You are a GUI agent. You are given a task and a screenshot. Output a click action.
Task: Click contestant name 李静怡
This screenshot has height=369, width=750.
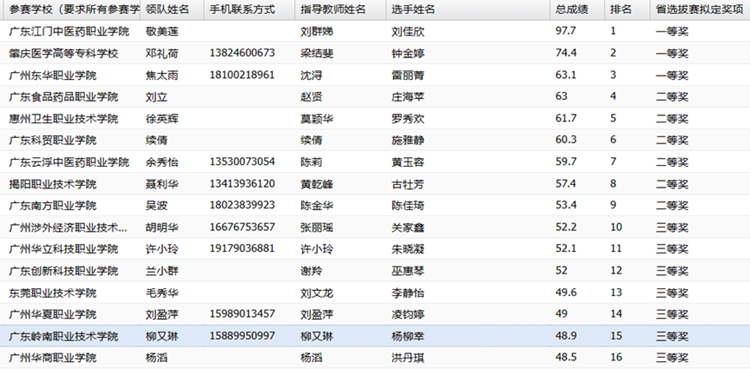(x=408, y=293)
